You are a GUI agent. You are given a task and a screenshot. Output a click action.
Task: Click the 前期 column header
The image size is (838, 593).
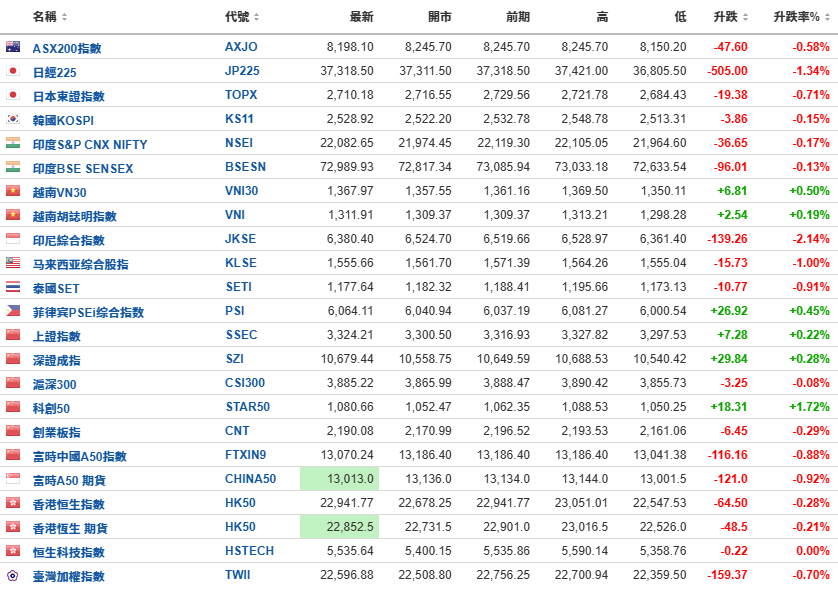(x=518, y=17)
